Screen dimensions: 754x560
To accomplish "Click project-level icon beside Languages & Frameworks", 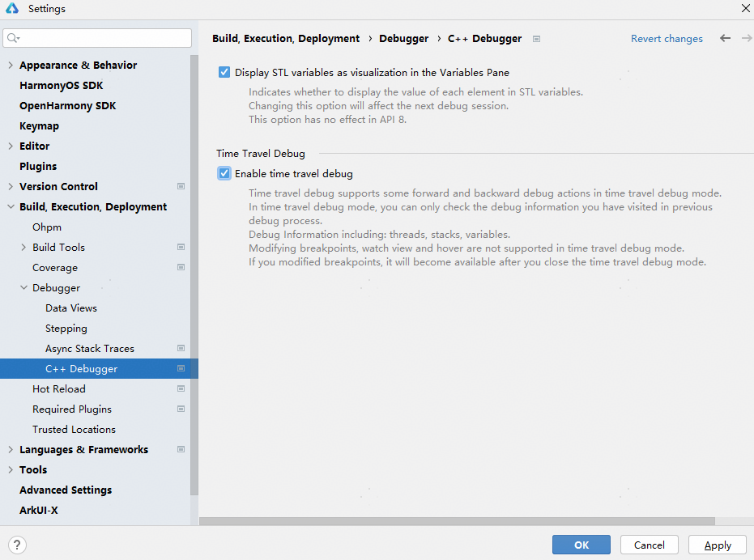I will click(181, 449).
